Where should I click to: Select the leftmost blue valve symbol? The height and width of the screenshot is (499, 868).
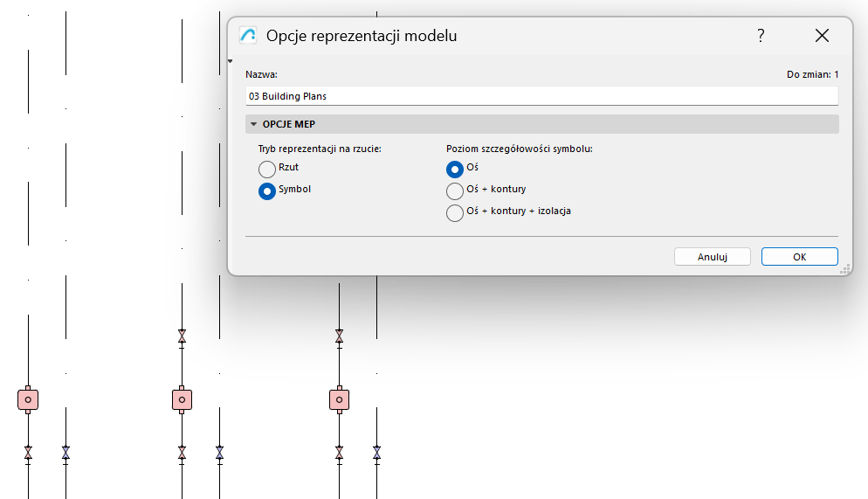pyautogui.click(x=65, y=453)
